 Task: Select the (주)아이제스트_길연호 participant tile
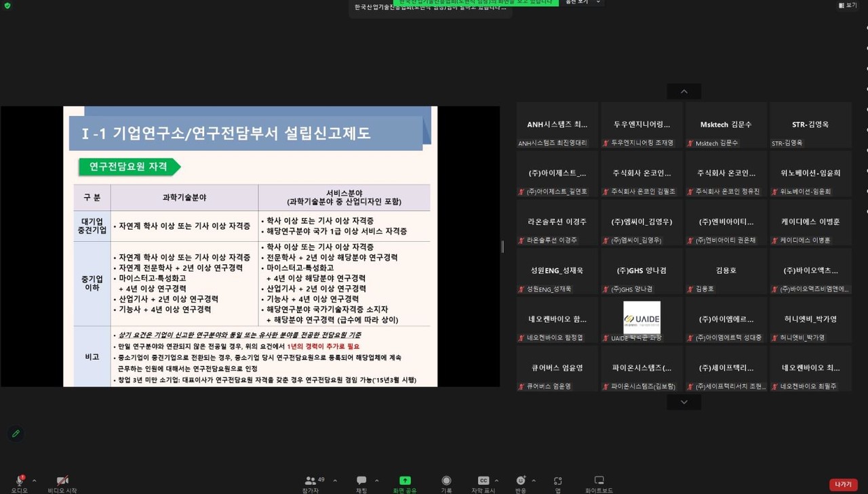point(557,174)
